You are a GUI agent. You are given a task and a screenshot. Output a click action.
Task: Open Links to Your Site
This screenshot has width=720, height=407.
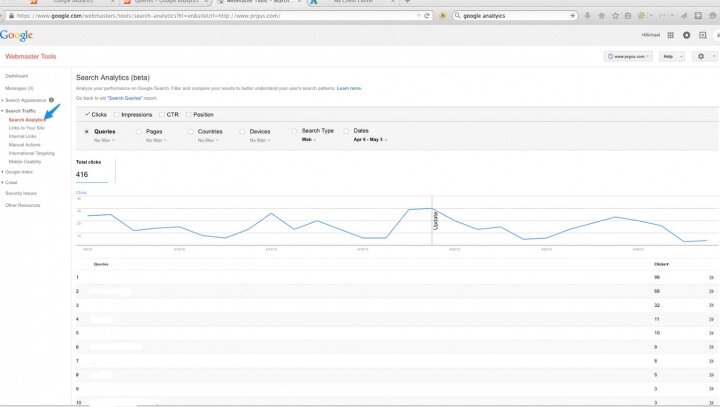(x=27, y=128)
